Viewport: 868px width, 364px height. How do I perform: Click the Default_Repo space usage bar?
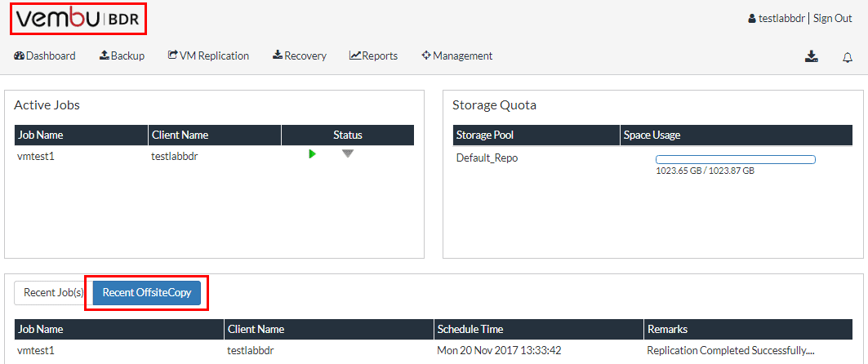click(735, 159)
